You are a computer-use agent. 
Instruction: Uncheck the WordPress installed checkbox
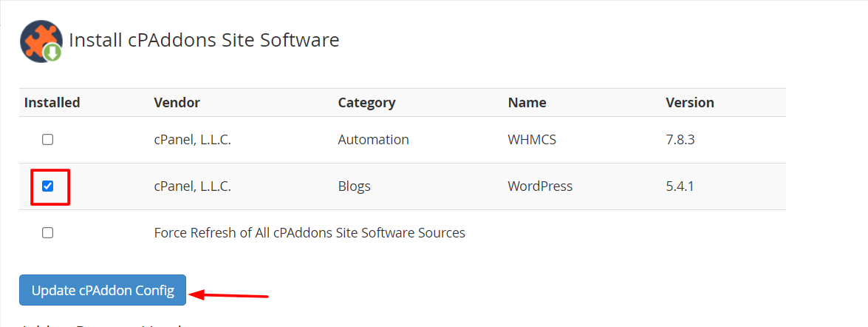pyautogui.click(x=47, y=186)
